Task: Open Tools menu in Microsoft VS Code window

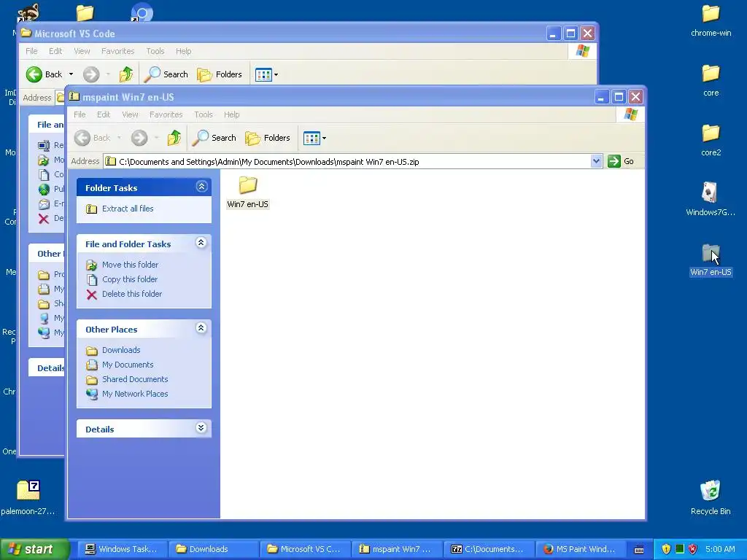Action: [x=155, y=52]
